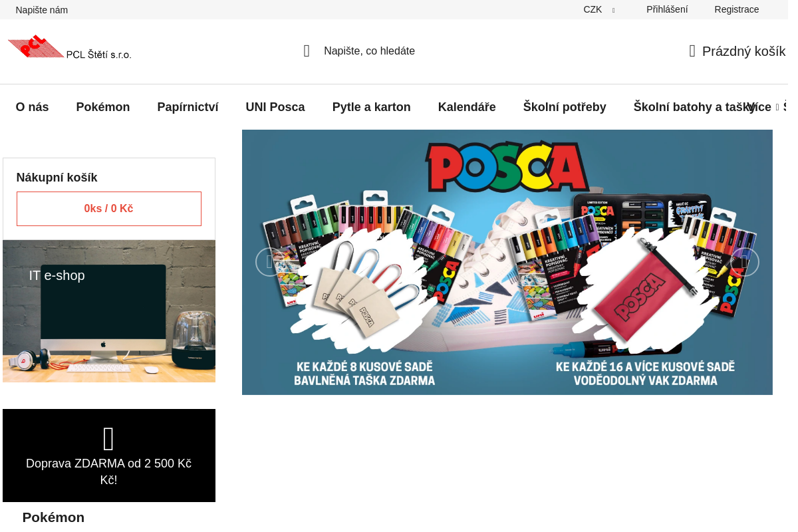
Task: Click the IT e-shop monitor banner
Action: (x=108, y=311)
